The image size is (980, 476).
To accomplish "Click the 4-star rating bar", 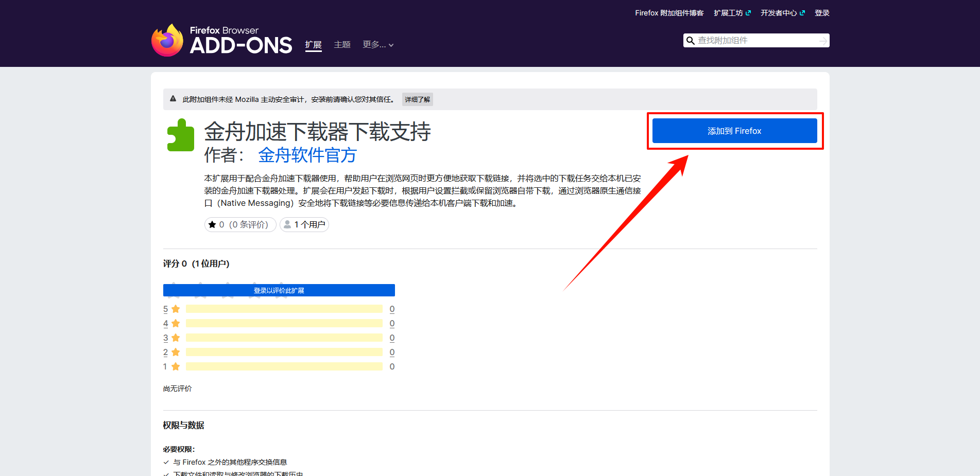I will coord(284,323).
